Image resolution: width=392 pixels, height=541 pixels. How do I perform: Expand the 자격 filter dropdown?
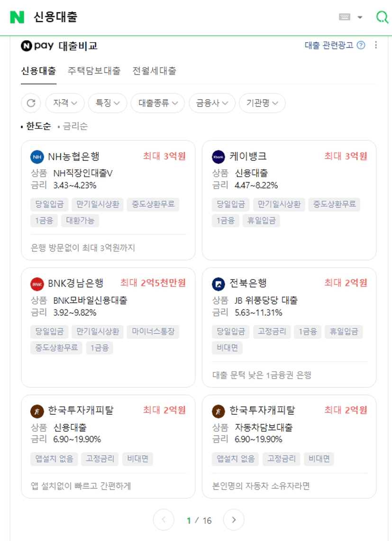(x=65, y=103)
